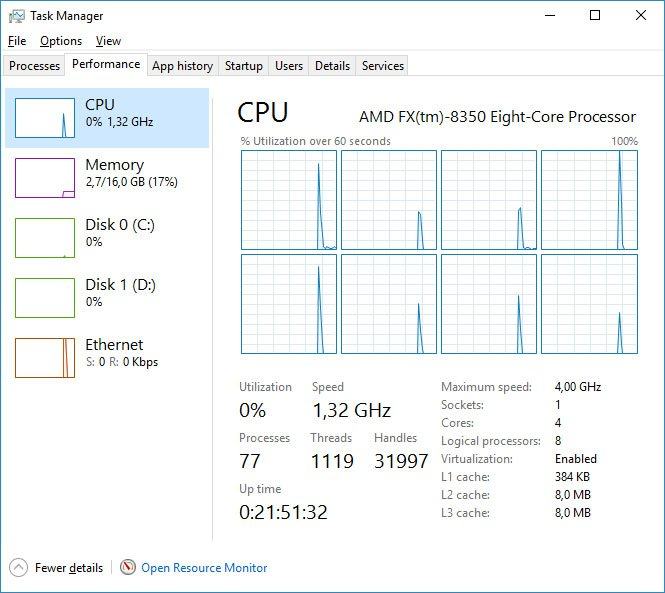665x593 pixels.
Task: Switch to the Details tab
Action: 332,66
